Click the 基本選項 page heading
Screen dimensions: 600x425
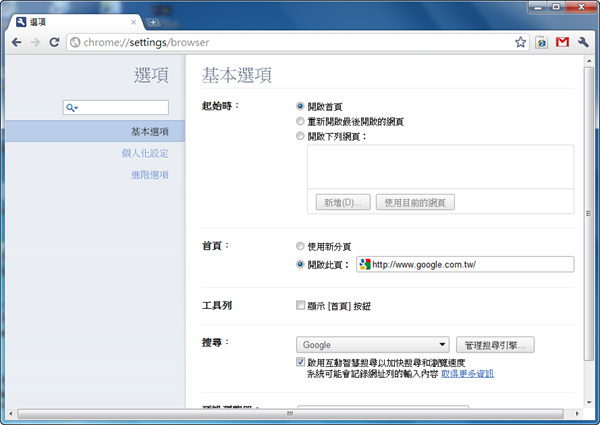point(237,75)
